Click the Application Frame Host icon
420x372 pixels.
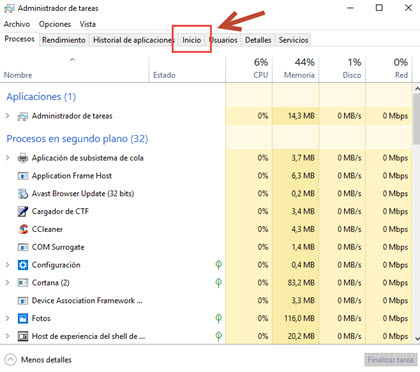coord(23,176)
